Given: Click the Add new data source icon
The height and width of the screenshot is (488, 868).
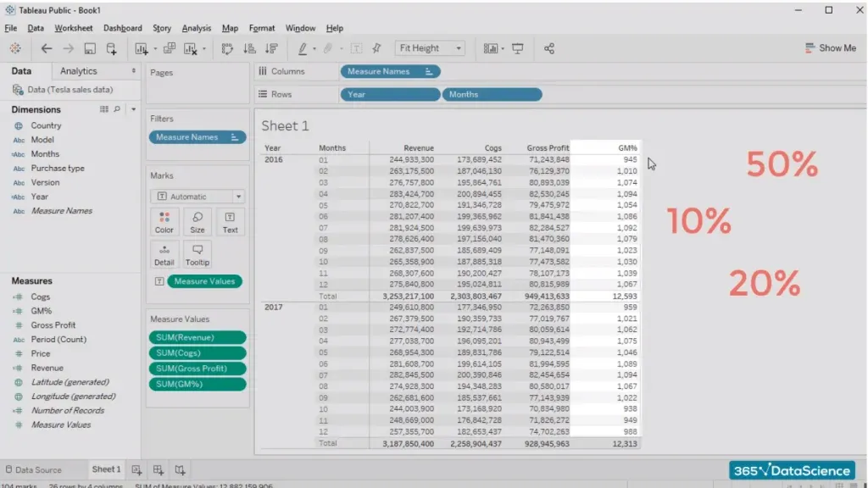Looking at the screenshot, I should point(112,49).
